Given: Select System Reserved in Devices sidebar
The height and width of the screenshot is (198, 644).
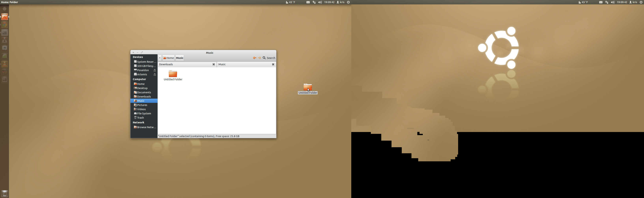Looking at the screenshot, I should click(x=144, y=62).
